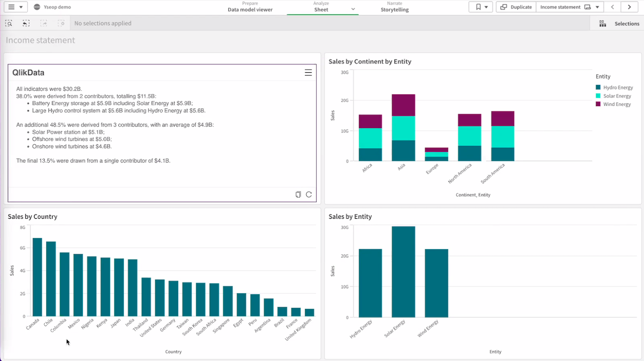Toggle Wind Energy in the chart legend
The image size is (644, 361).
tap(614, 104)
